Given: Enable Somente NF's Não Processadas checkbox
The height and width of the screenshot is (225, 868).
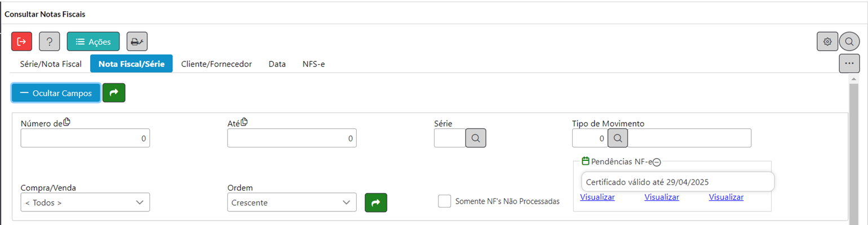Looking at the screenshot, I should (445, 201).
